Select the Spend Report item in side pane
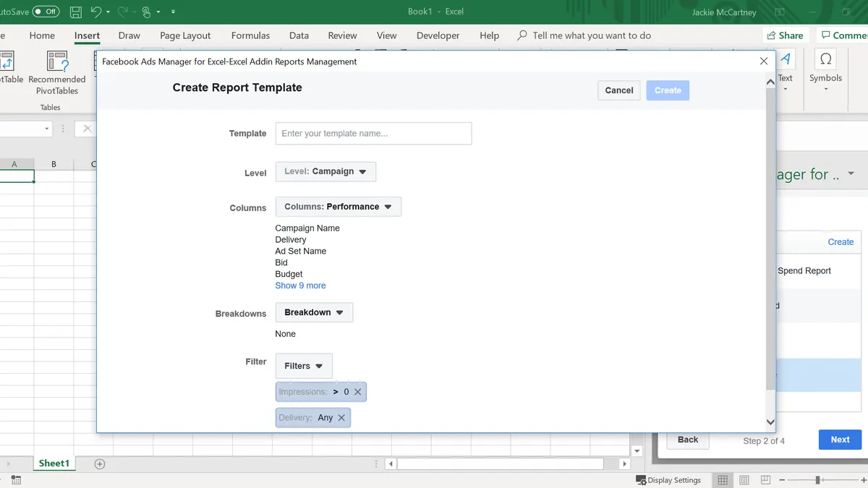This screenshot has height=488, width=868. [804, 270]
